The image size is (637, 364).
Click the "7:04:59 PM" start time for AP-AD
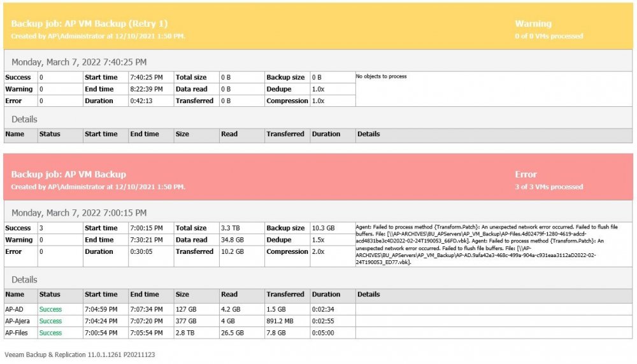coord(101,309)
